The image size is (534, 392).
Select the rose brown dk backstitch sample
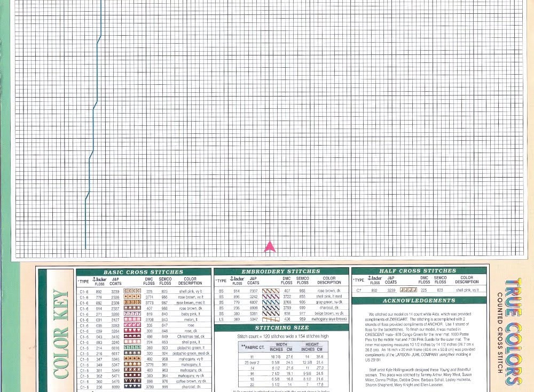pos(271,290)
